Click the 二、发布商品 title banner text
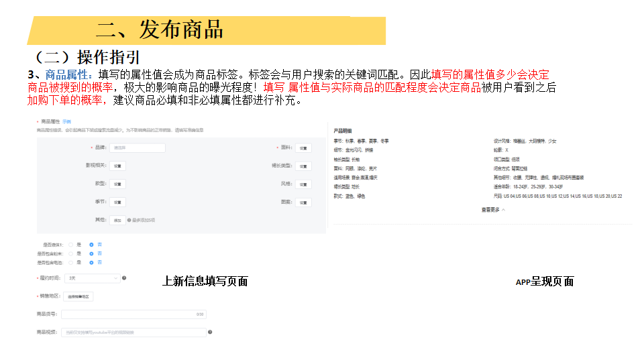The height and width of the screenshot is (362, 644). click(x=160, y=30)
